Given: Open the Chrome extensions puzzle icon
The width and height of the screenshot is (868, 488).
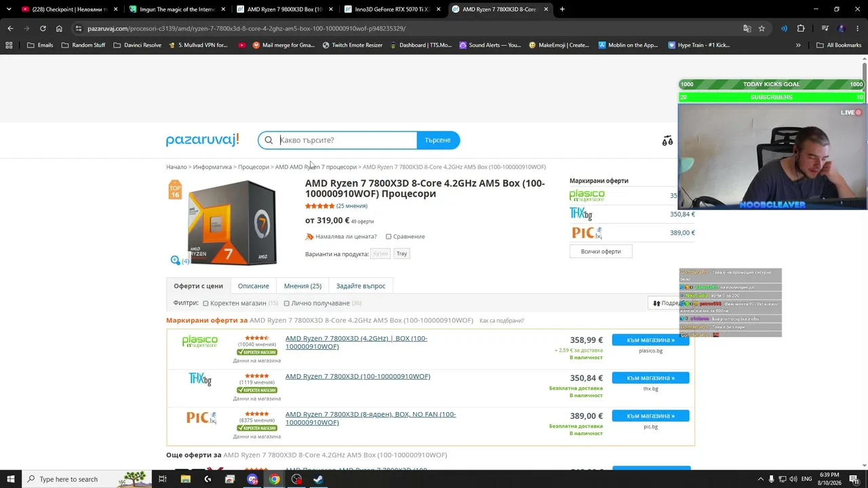Looking at the screenshot, I should pyautogui.click(x=801, y=28).
